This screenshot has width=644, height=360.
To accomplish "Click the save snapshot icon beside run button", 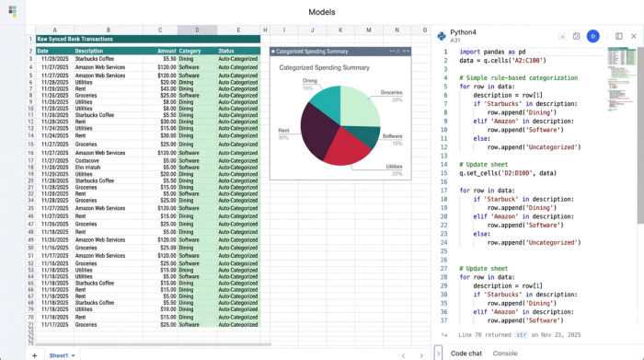I will 576,36.
